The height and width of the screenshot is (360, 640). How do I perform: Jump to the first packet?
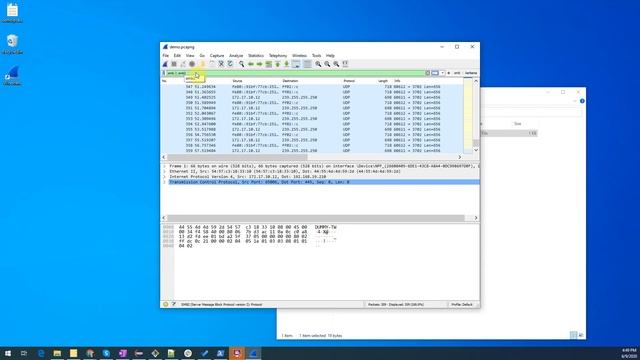pyautogui.click(x=278, y=64)
